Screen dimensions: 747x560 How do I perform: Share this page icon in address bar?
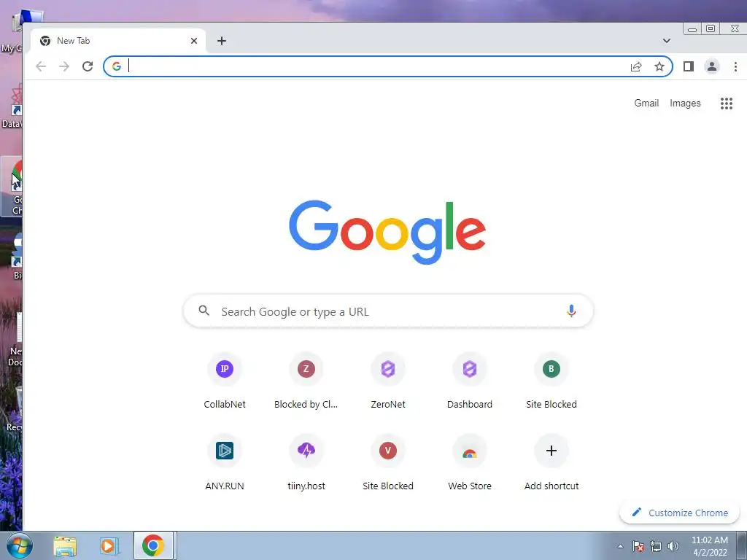click(636, 66)
